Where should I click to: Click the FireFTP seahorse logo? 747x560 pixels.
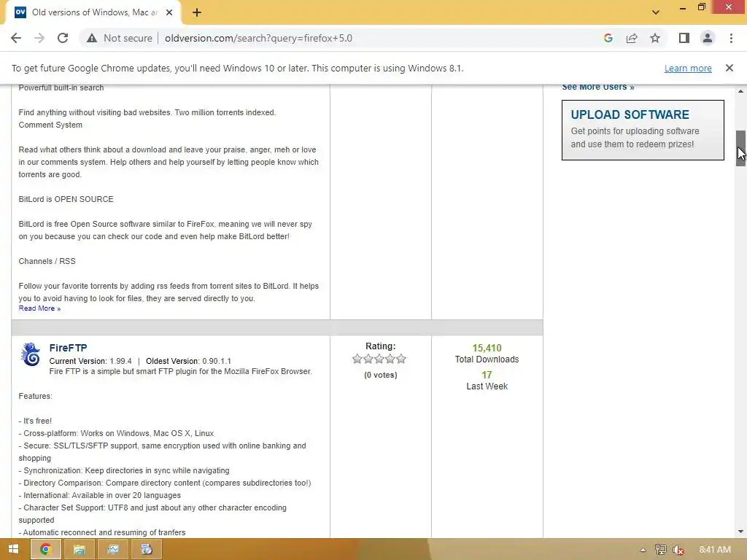tap(31, 354)
